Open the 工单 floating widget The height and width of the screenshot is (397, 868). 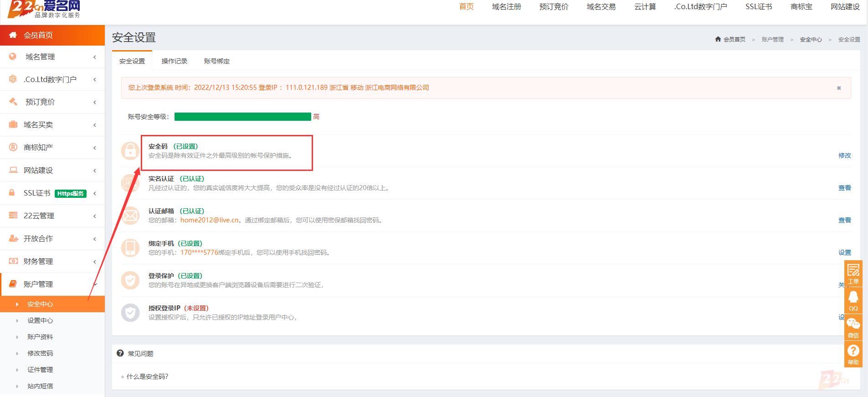[x=853, y=273]
